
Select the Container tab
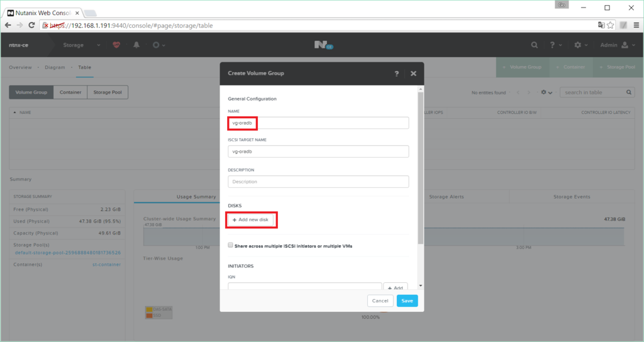(x=70, y=92)
